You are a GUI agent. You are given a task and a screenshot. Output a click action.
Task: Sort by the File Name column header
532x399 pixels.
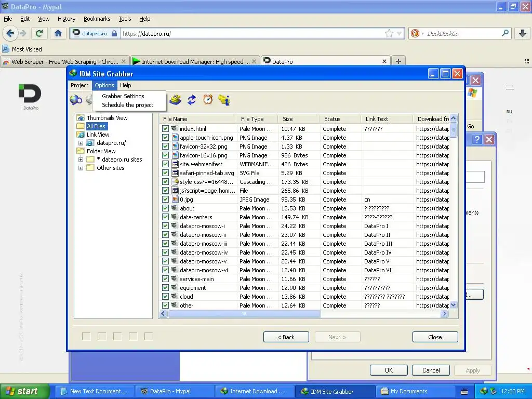(197, 119)
